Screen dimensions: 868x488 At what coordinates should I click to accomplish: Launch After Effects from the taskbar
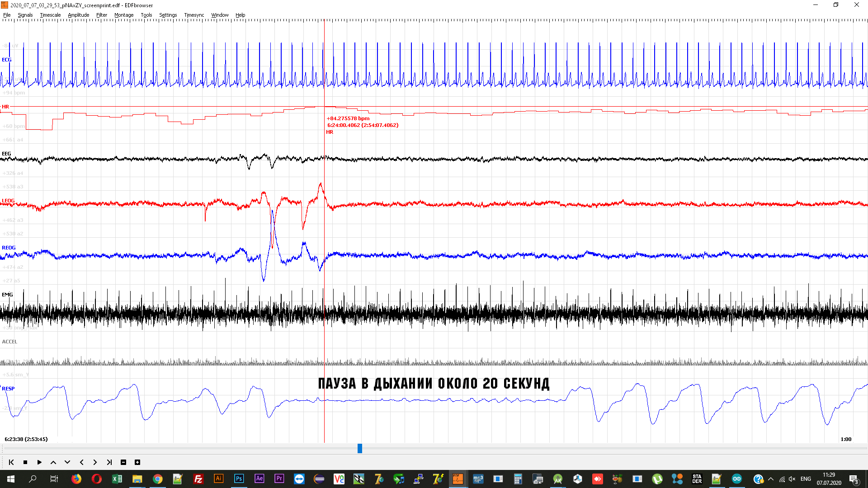pos(259,479)
